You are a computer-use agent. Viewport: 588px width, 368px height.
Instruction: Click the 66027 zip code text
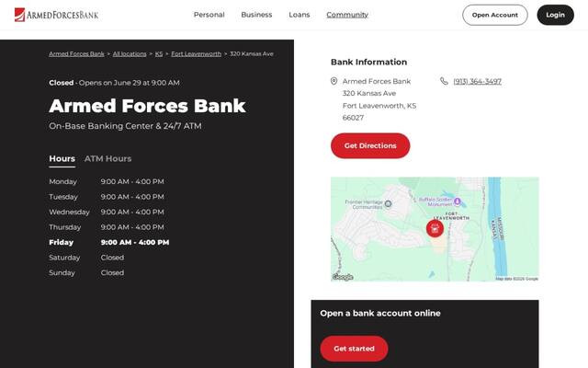pyautogui.click(x=353, y=118)
